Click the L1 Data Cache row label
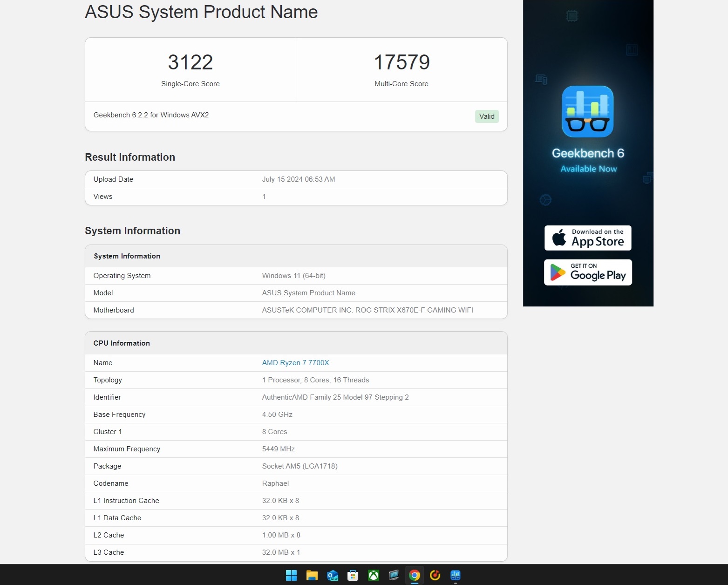This screenshot has width=728, height=585. click(117, 518)
